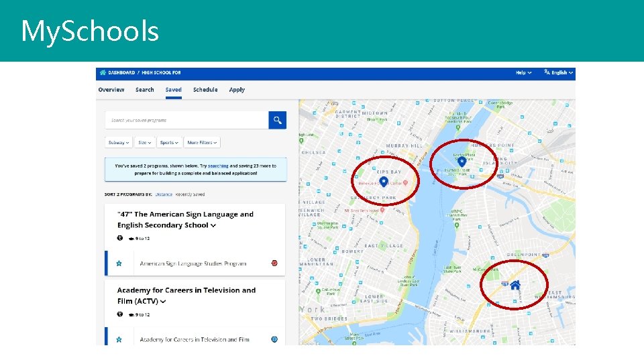Open the Sports filter dropdown
This screenshot has height=362, width=644.
[169, 142]
